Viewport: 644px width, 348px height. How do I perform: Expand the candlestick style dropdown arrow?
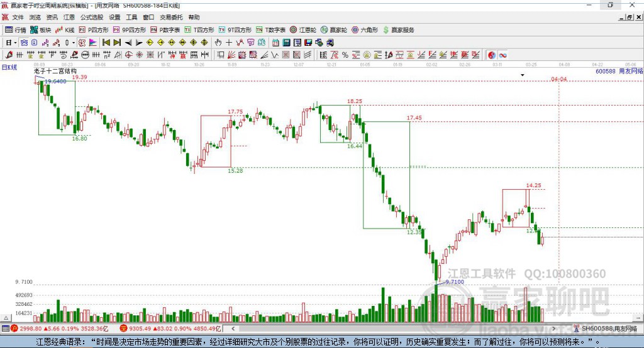pyautogui.click(x=74, y=43)
